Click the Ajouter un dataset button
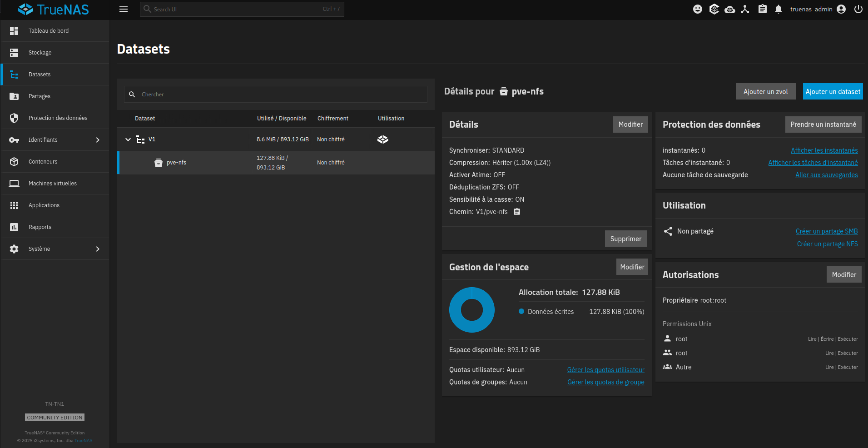Viewport: 868px width, 448px height. click(833, 91)
